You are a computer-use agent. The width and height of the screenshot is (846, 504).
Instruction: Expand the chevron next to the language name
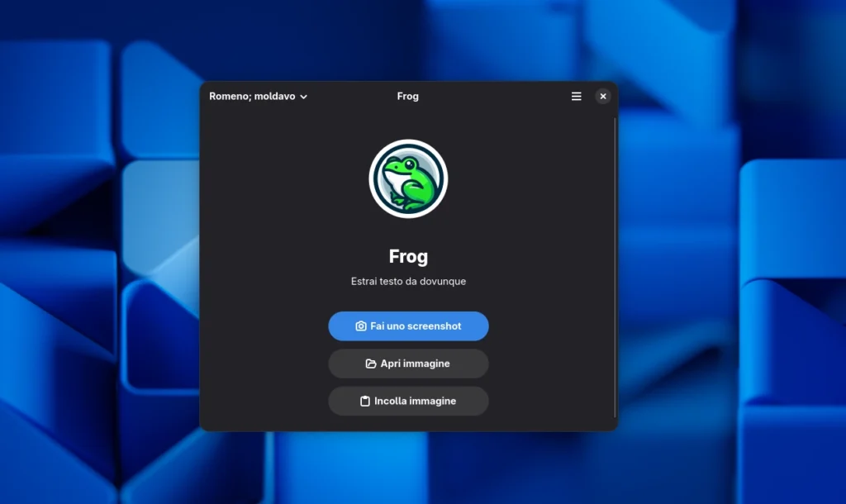pos(304,97)
